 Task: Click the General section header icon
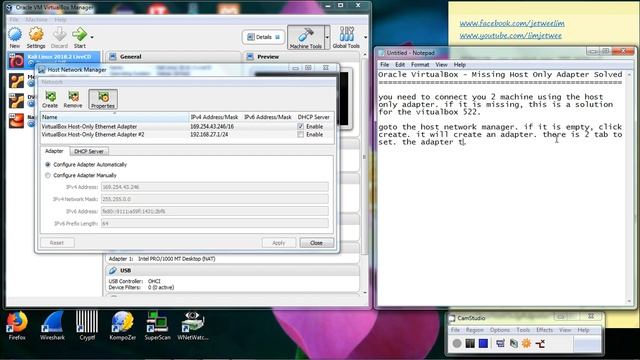point(113,56)
